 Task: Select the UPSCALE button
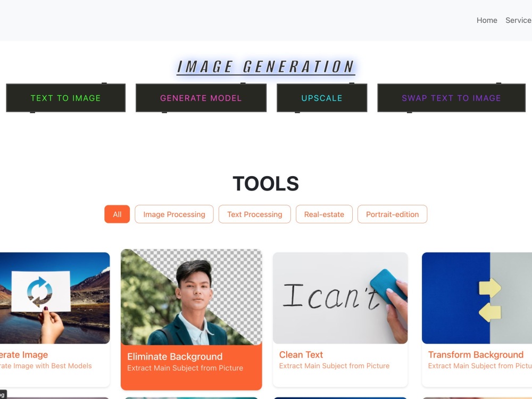pos(322,98)
